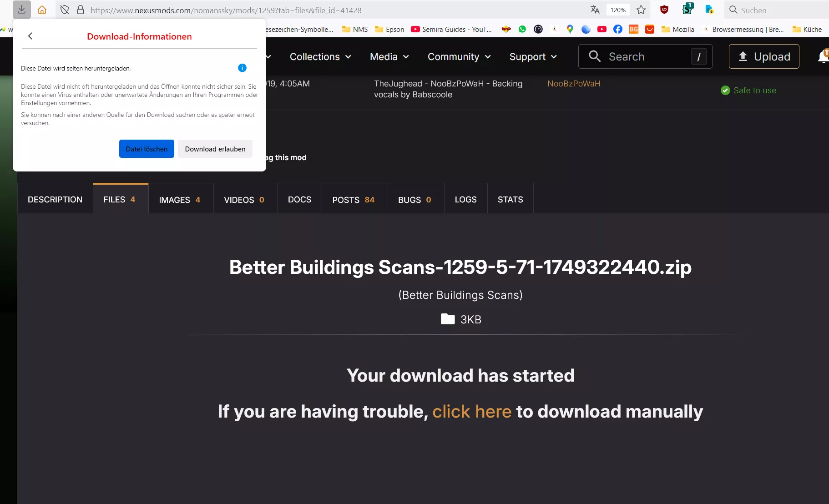This screenshot has width=829, height=504.
Task: Expand the Collections dropdown menu
Action: (320, 56)
